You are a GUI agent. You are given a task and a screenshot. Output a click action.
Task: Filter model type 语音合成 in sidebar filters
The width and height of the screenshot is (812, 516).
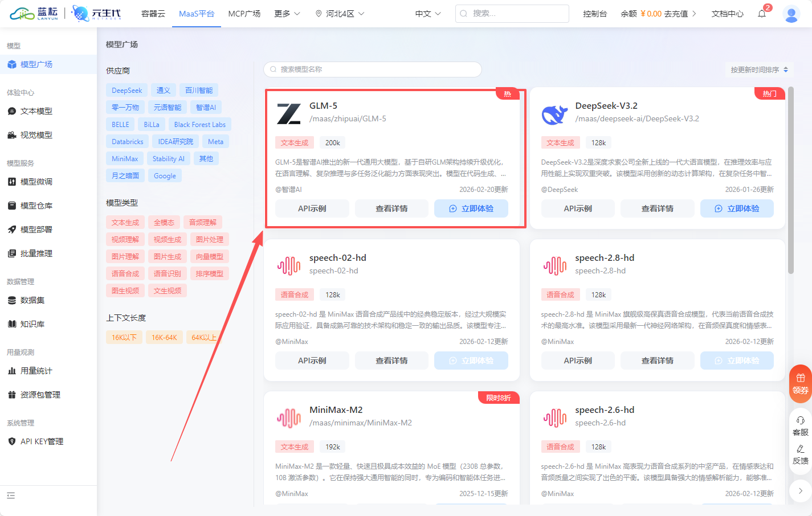point(125,273)
